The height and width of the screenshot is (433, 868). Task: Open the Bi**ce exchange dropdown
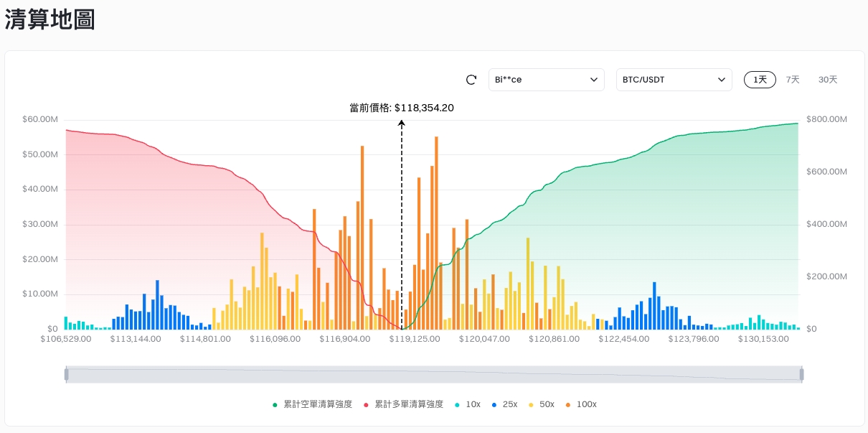tap(546, 80)
